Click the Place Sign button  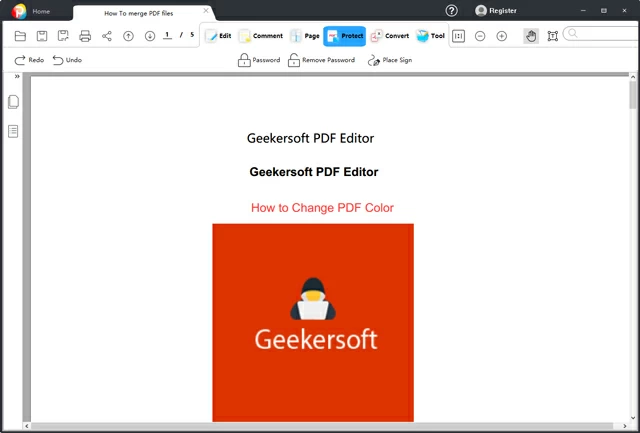click(x=389, y=60)
